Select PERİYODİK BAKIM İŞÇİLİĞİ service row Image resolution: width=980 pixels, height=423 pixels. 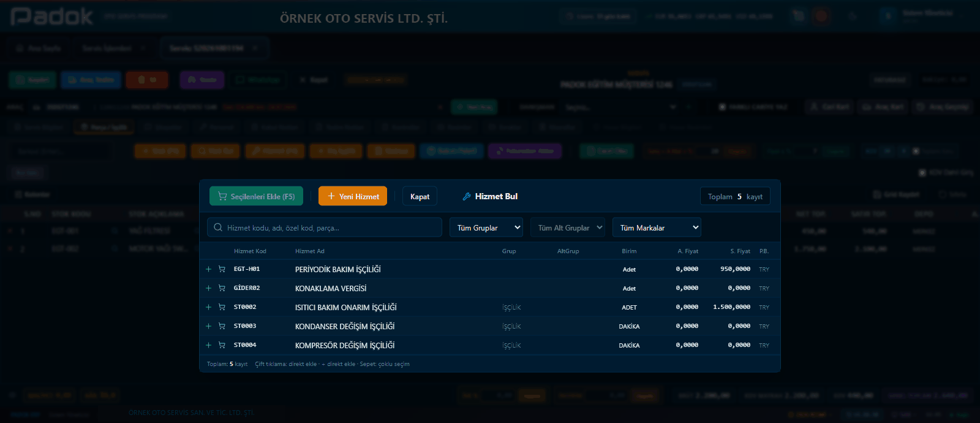[x=490, y=269]
